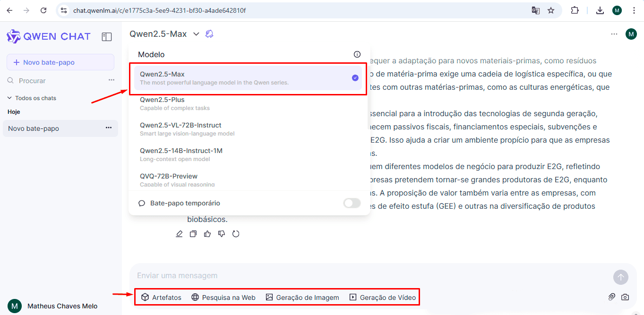
Task: Click the translate page icon
Action: (535, 10)
